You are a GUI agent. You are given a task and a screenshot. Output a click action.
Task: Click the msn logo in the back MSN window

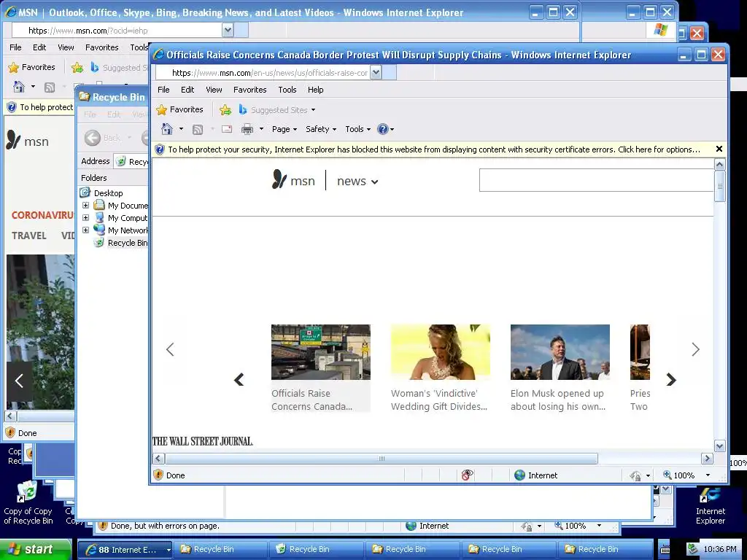tap(28, 141)
